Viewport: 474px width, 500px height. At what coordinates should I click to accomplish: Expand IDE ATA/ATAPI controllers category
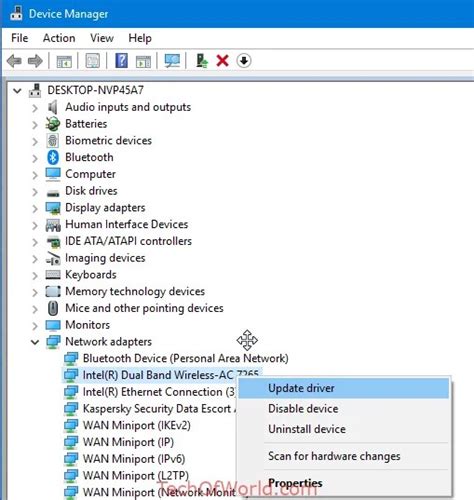coord(35,242)
